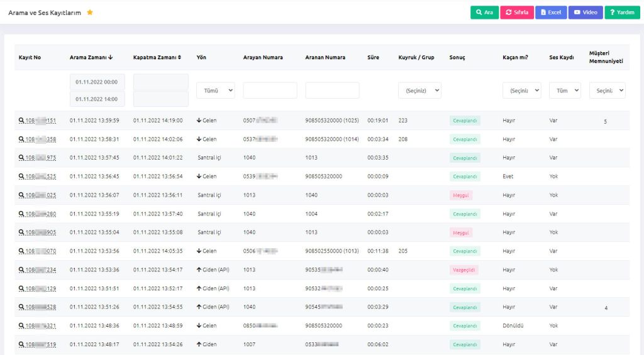644x355 pixels.
Task: Open the Kaçan mı filter dropdown
Action: [521, 90]
